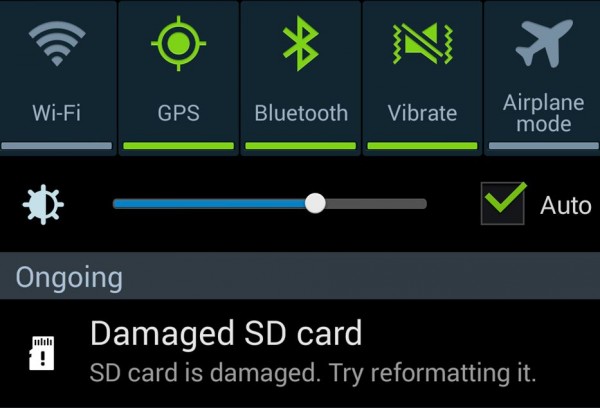The width and height of the screenshot is (600, 408).
Task: Click the brightness slider handle
Action: pos(315,204)
